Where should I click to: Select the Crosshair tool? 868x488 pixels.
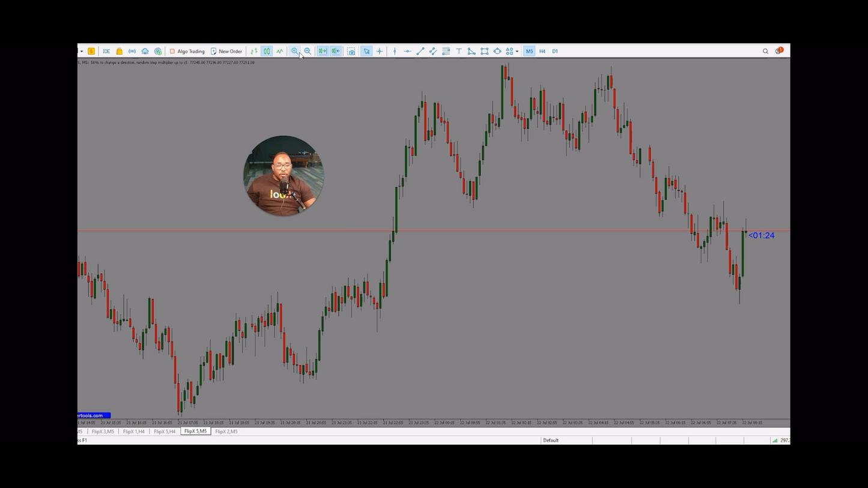coord(380,51)
